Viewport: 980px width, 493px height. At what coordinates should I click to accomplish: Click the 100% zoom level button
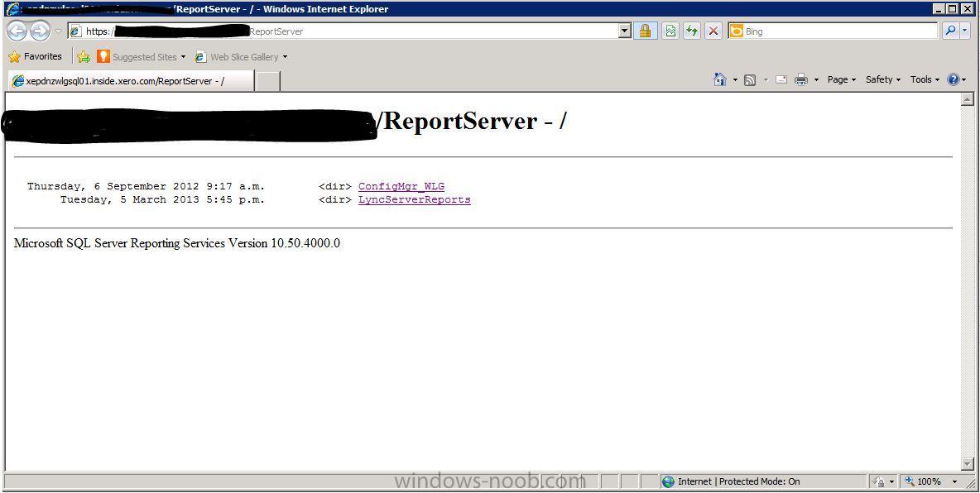pyautogui.click(x=923, y=481)
